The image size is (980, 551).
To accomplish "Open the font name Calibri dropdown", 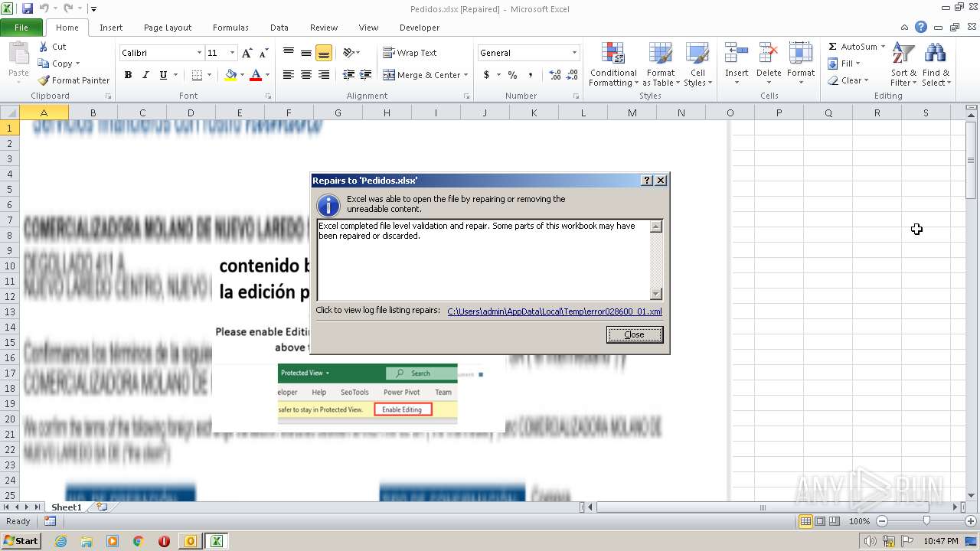I will point(199,53).
